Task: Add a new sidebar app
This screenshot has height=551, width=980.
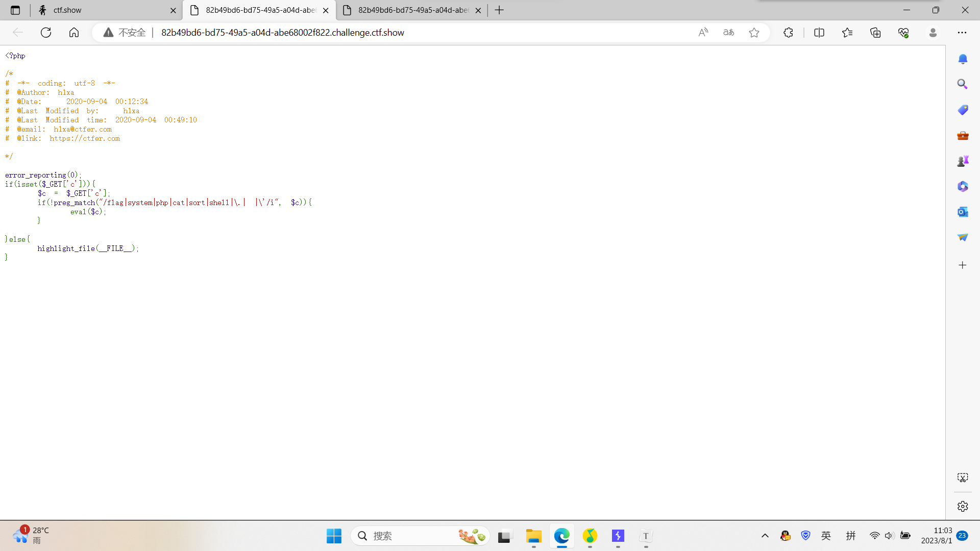Action: pyautogui.click(x=963, y=265)
